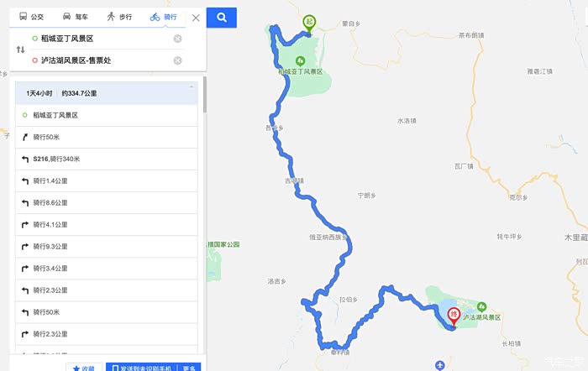Switch to the 驾车 driving tab
This screenshot has height=371, width=588.
pos(76,17)
